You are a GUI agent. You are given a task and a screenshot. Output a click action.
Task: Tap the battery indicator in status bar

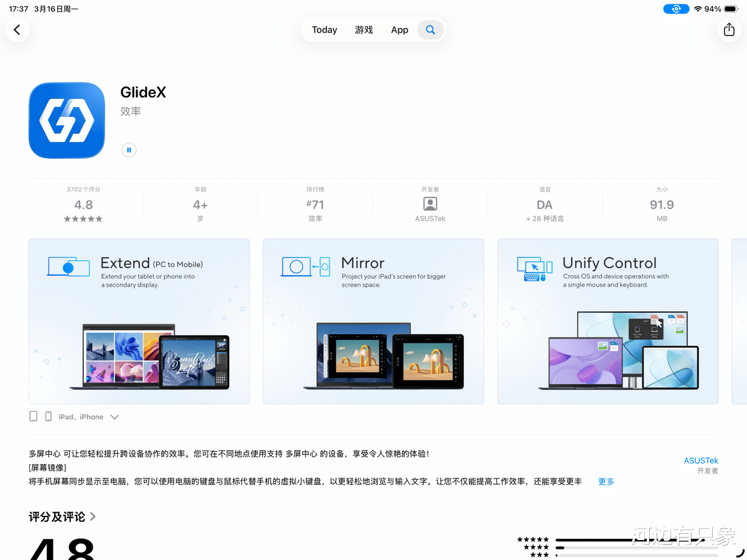[x=731, y=9]
